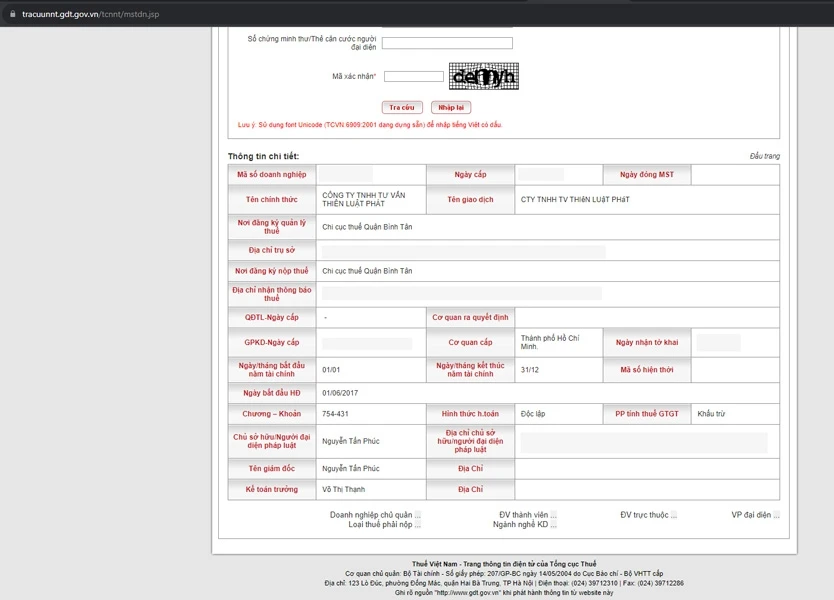The width and height of the screenshot is (834, 600).
Task: Click the Võ Thị Thanh accountant cell
Action: click(x=344, y=490)
